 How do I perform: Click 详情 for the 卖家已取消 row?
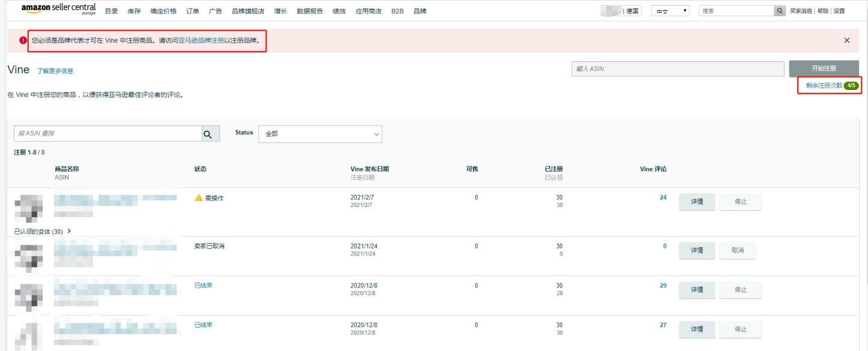697,250
